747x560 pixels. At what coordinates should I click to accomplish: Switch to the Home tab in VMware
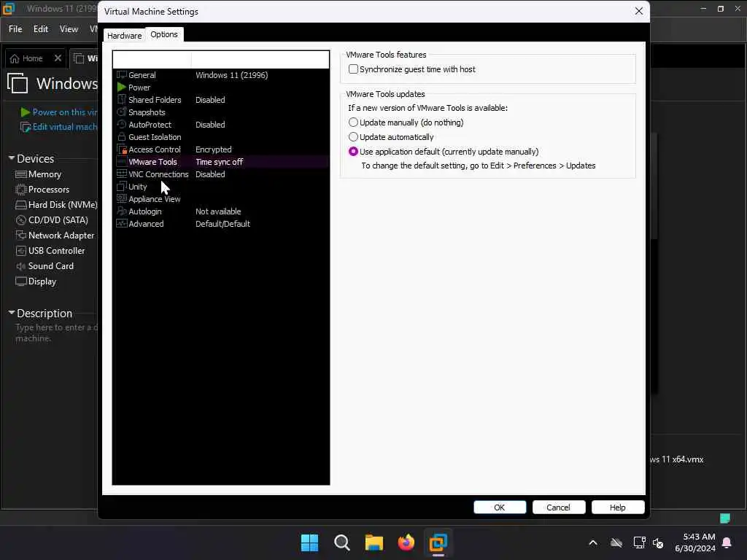pos(32,58)
